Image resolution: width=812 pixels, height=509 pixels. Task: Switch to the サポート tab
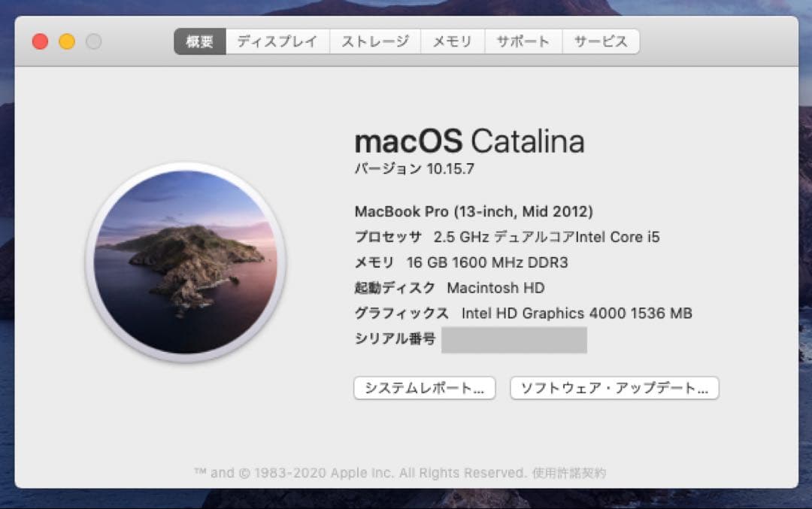[x=523, y=41]
